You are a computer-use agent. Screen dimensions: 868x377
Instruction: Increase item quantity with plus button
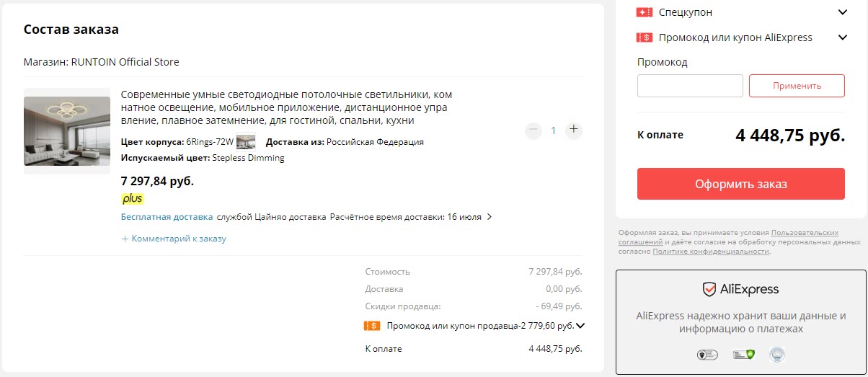click(574, 130)
